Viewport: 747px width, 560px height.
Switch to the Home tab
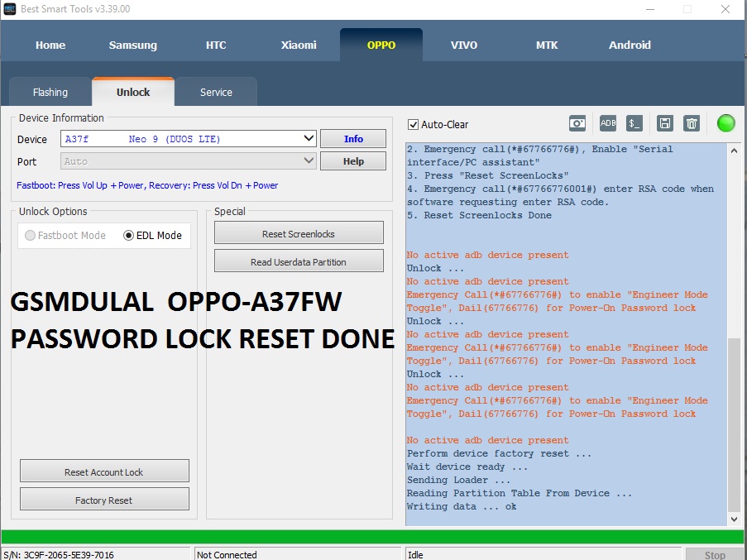(x=50, y=45)
